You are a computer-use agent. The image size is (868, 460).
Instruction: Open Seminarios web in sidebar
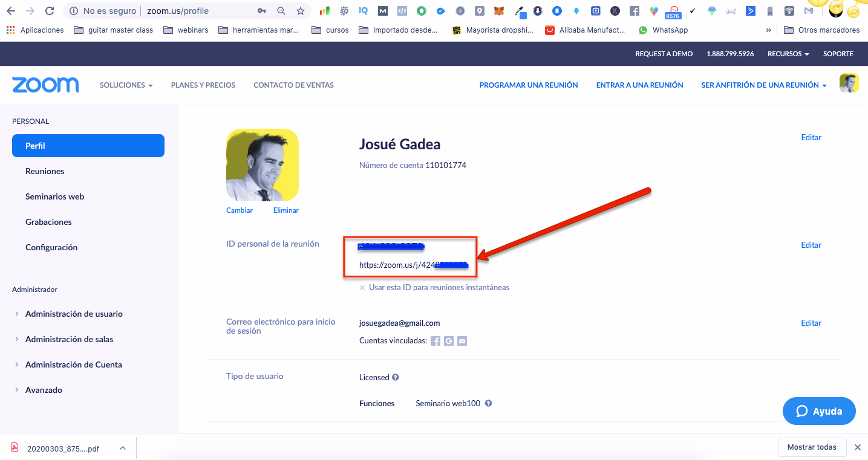click(54, 196)
